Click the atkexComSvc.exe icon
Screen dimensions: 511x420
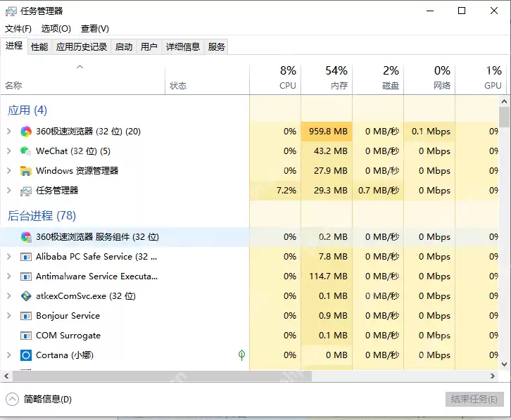pos(26,296)
